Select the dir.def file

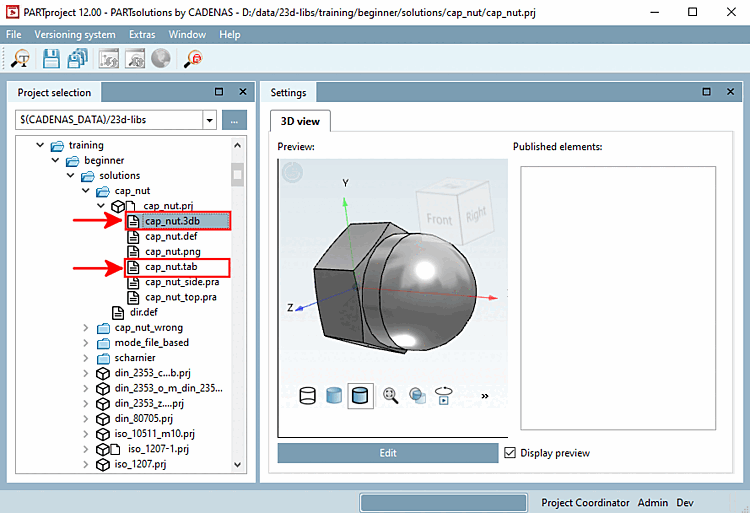[x=143, y=312]
